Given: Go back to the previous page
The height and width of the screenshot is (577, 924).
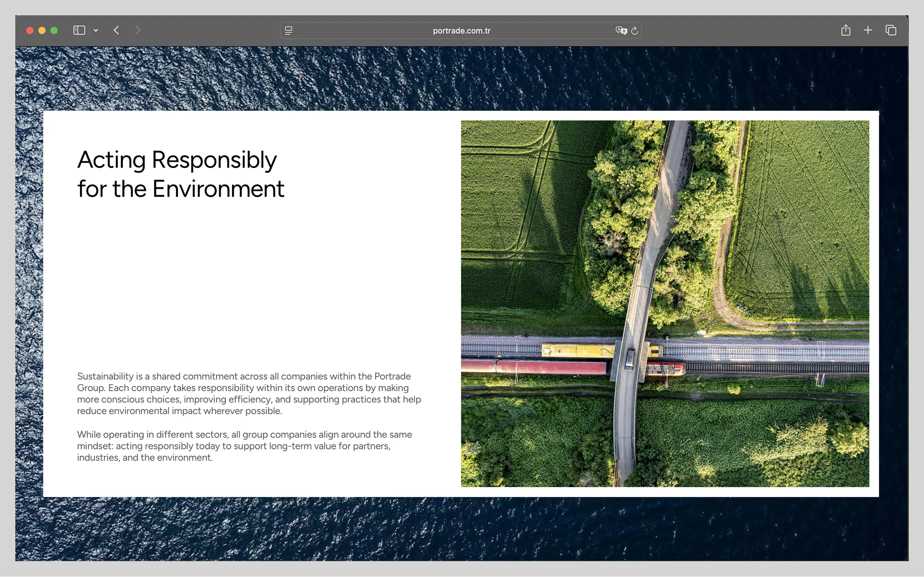Looking at the screenshot, I should (x=116, y=31).
